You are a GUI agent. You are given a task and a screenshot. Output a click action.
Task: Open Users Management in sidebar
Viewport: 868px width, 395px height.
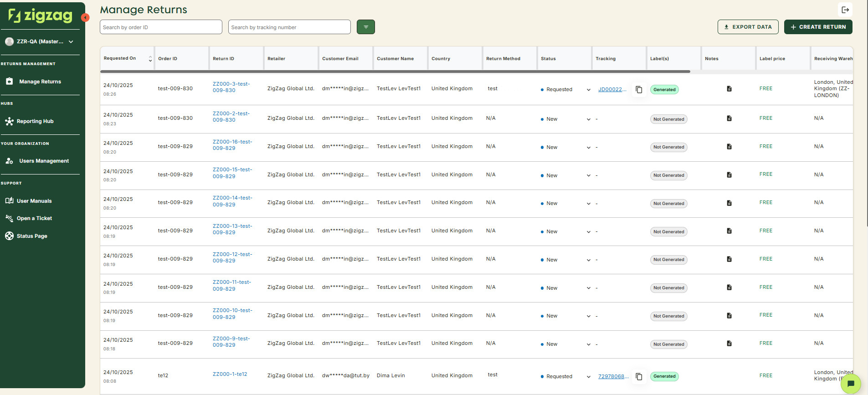tap(44, 161)
